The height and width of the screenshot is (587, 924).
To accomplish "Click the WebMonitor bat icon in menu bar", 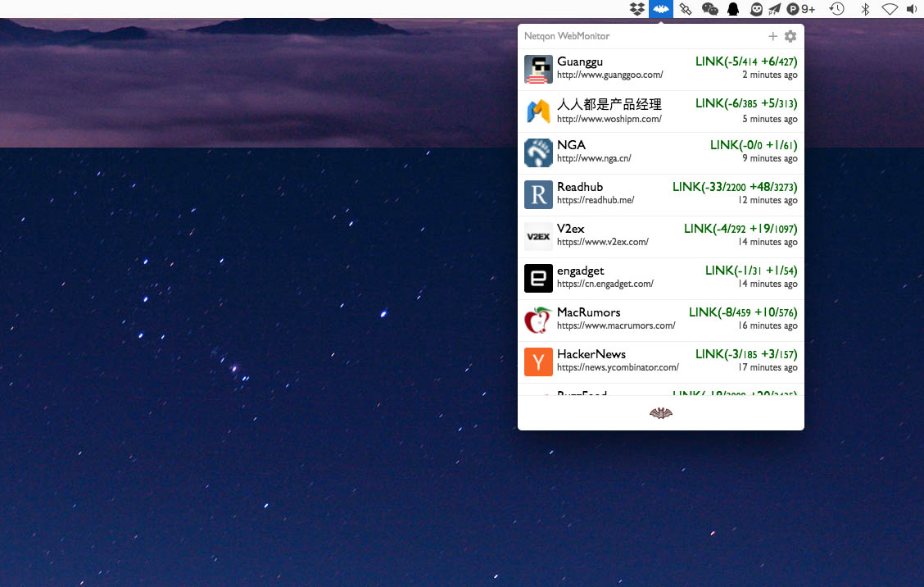I will (x=660, y=9).
